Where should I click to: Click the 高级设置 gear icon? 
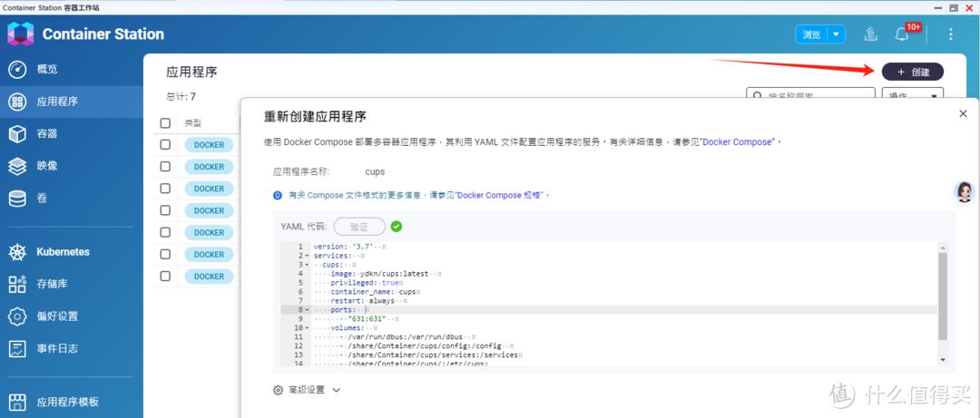279,390
